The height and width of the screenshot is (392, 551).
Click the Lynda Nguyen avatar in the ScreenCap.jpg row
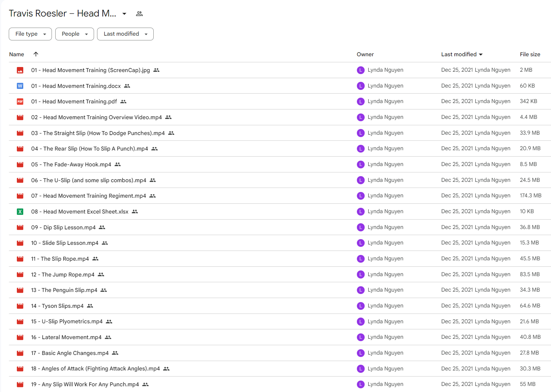click(361, 70)
